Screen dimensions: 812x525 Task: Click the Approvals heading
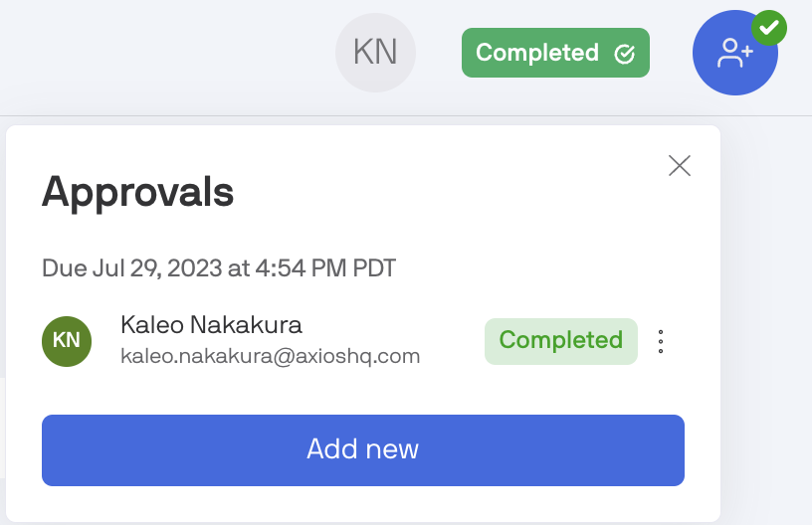pos(137,192)
